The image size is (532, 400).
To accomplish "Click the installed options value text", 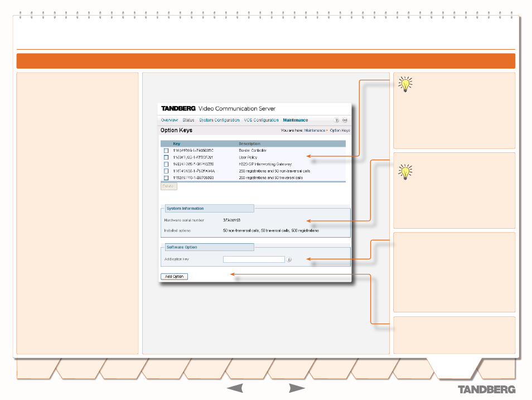I will click(x=271, y=230).
